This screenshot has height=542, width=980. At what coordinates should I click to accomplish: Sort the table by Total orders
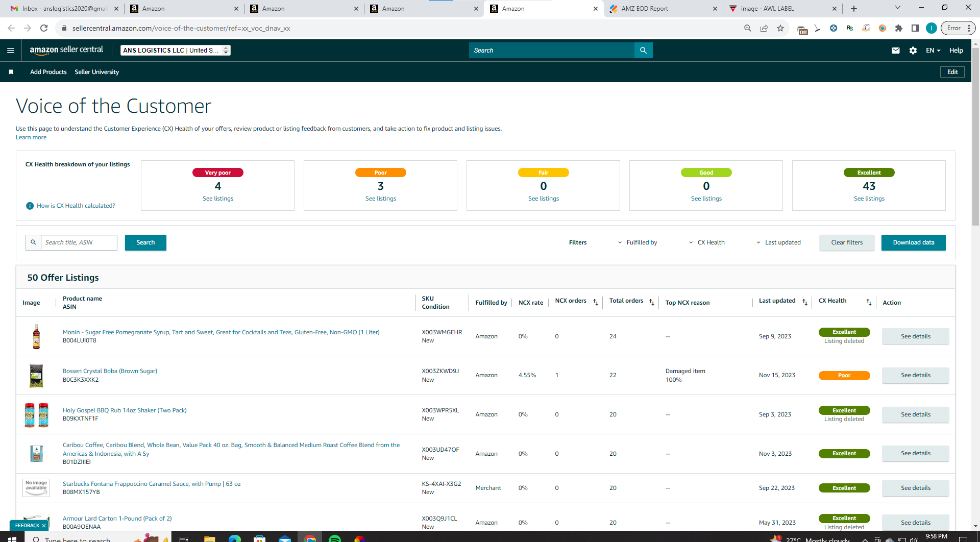point(652,303)
